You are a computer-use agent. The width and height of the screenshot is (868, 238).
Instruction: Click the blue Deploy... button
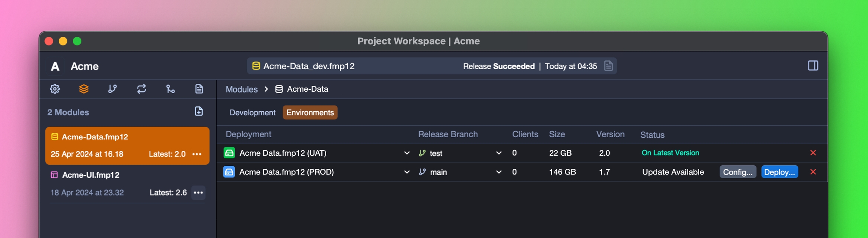779,172
